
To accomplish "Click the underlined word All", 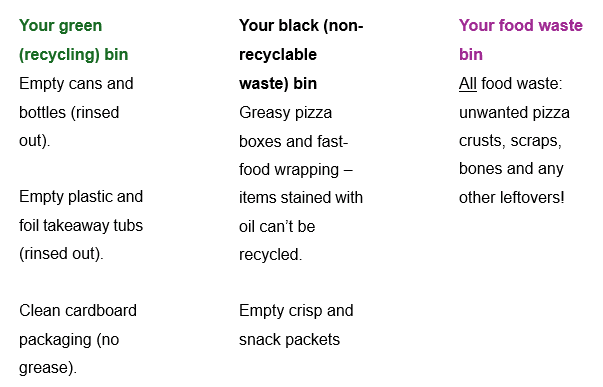I will click(468, 83).
